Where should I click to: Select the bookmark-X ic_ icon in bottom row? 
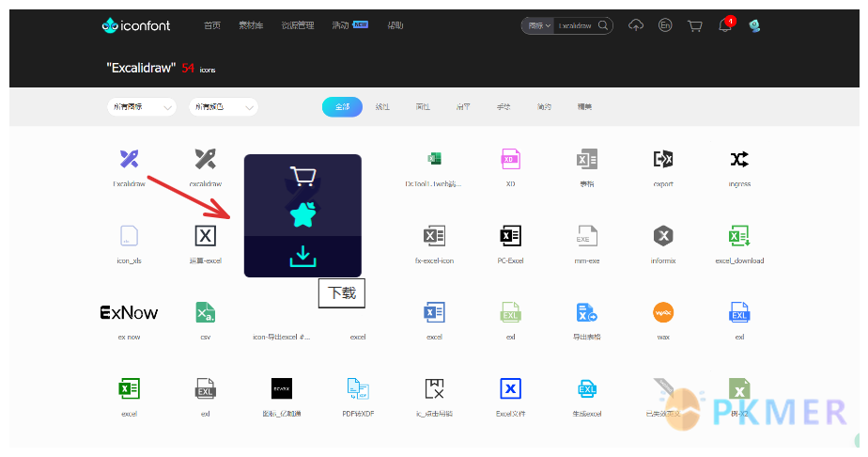click(435, 389)
